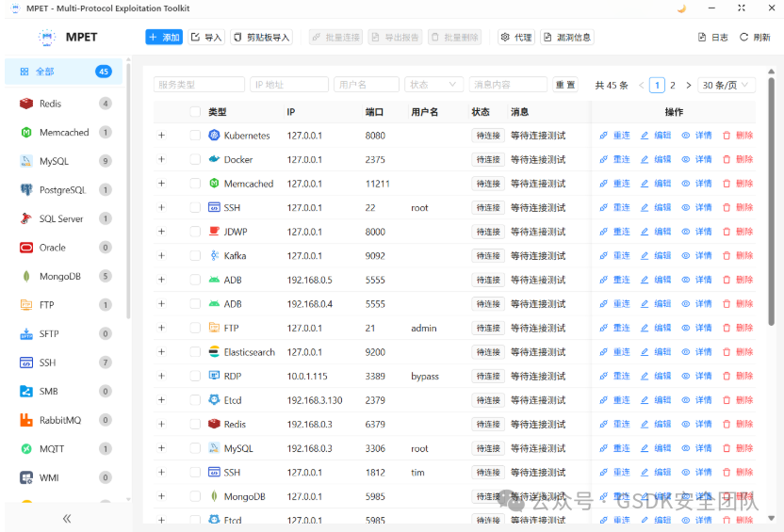Click the SFTP sidebar icon
The image size is (784, 532).
click(26, 333)
